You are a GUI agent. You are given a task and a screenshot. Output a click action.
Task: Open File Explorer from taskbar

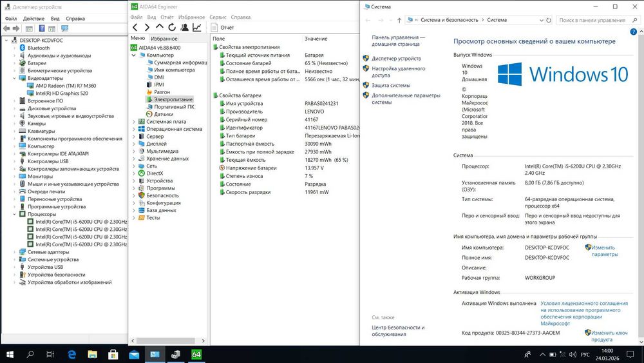92,355
